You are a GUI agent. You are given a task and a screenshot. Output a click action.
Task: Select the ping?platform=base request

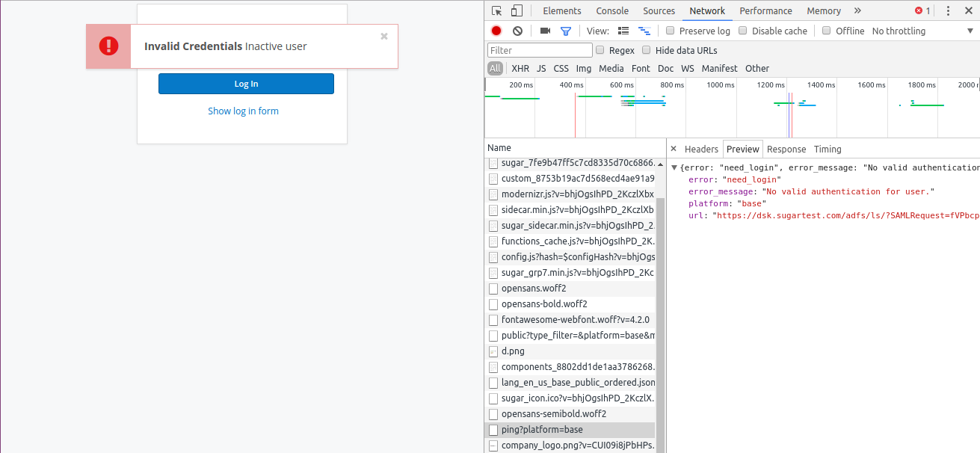coord(570,430)
